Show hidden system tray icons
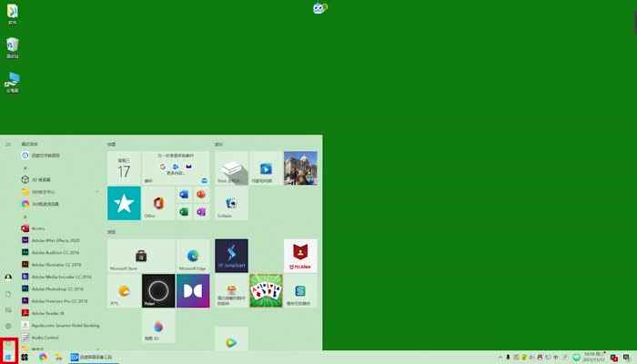 coord(499,357)
